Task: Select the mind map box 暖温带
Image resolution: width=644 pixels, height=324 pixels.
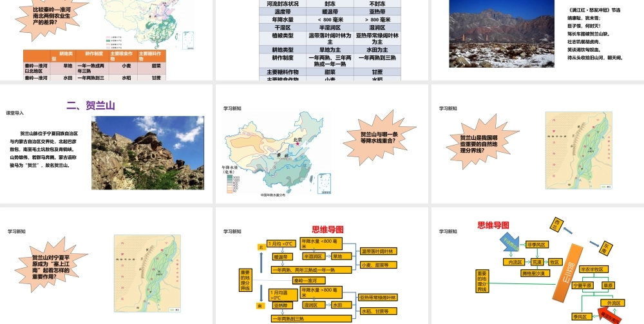Action: click(x=283, y=256)
